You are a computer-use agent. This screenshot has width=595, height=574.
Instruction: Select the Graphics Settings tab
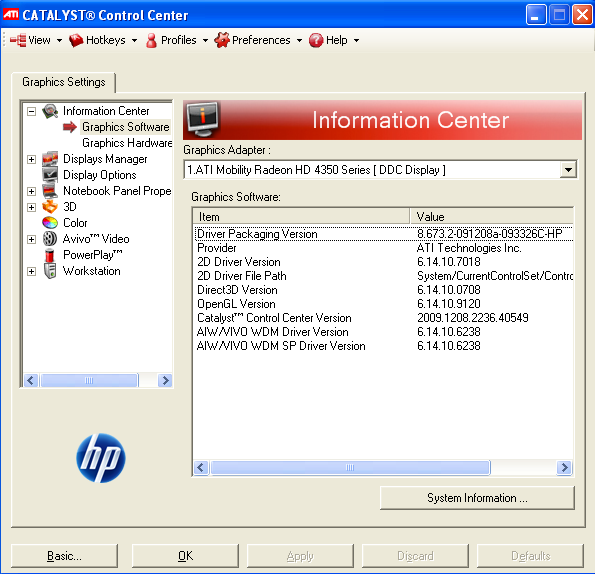(63, 82)
